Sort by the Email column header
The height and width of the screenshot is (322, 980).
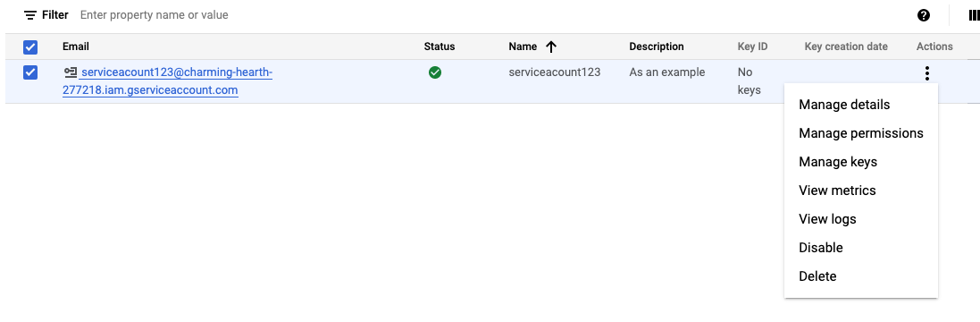(x=76, y=47)
